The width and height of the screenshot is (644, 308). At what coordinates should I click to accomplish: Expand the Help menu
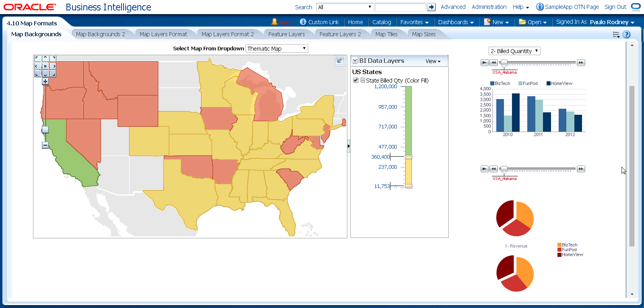tap(521, 7)
